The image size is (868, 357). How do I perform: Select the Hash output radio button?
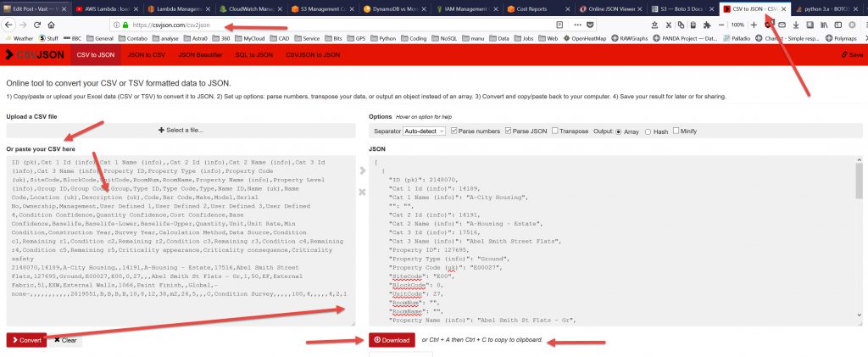pos(649,131)
